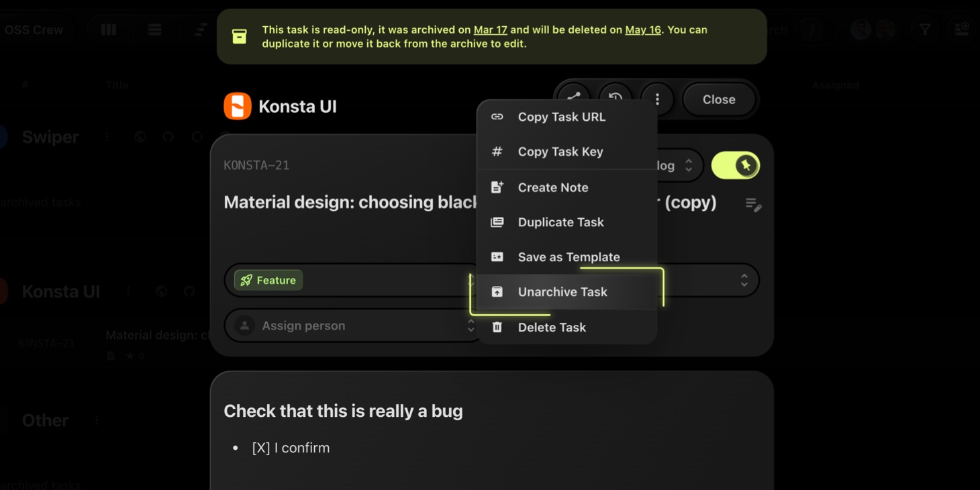980x490 pixels.
Task: Select Copy Task URL option
Action: pos(561,117)
